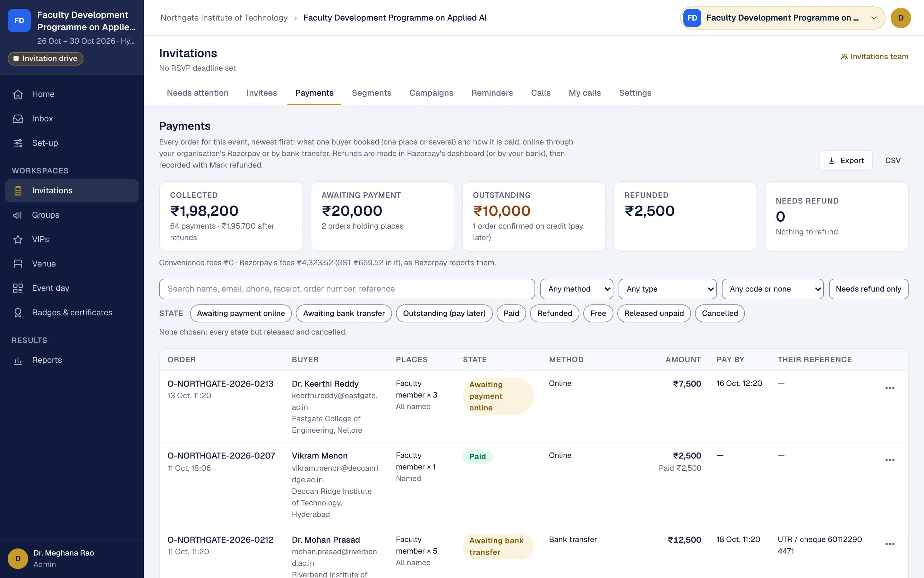Toggle the Cancelled state filter chip
Screen dimensions: 924x578
[x=719, y=313]
